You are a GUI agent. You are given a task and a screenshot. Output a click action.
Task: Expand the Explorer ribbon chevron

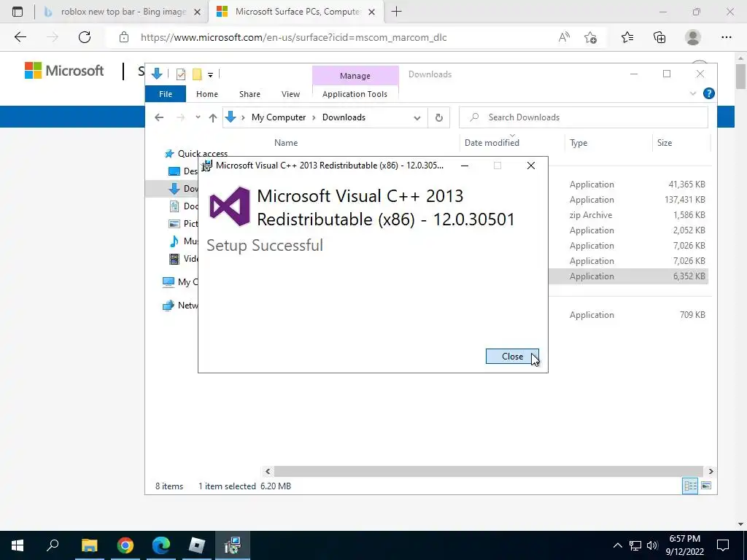tap(693, 93)
